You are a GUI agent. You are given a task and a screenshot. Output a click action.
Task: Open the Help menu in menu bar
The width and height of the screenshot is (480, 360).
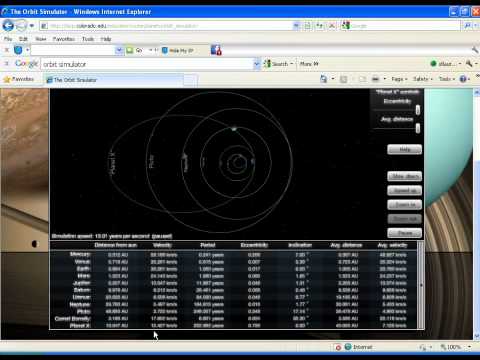coord(106,39)
